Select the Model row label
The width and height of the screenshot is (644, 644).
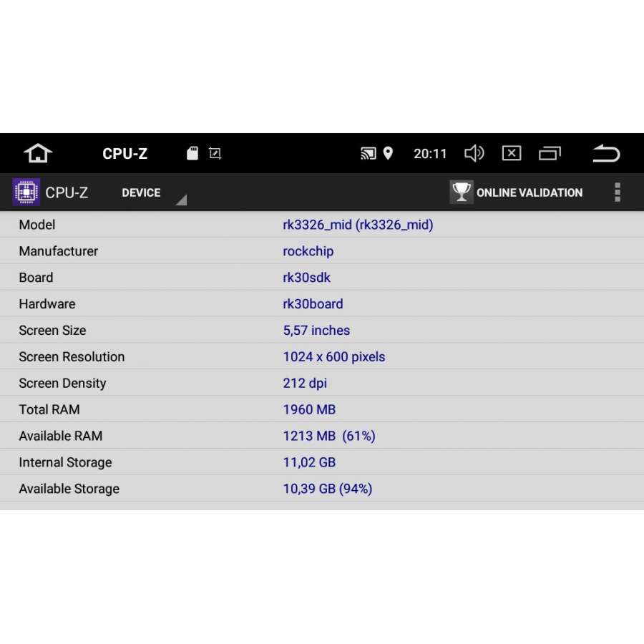37,225
